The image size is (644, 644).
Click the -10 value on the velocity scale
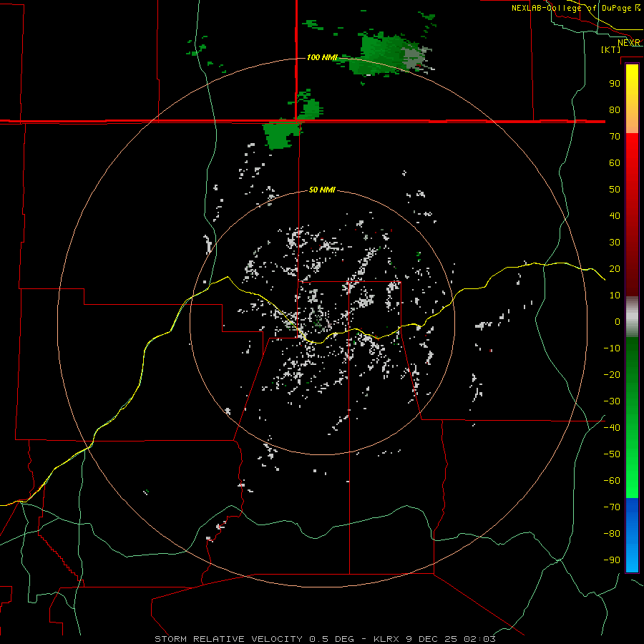point(612,348)
